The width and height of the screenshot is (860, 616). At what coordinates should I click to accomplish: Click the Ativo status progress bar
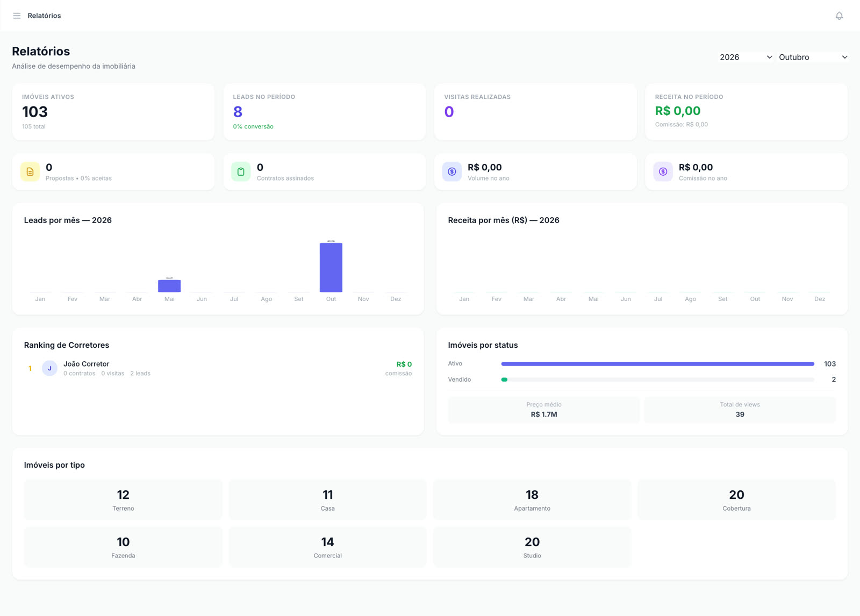pyautogui.click(x=657, y=364)
